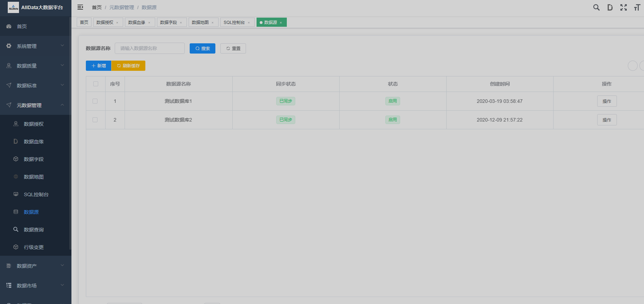Toggle fullscreen mode icon

(624, 7)
